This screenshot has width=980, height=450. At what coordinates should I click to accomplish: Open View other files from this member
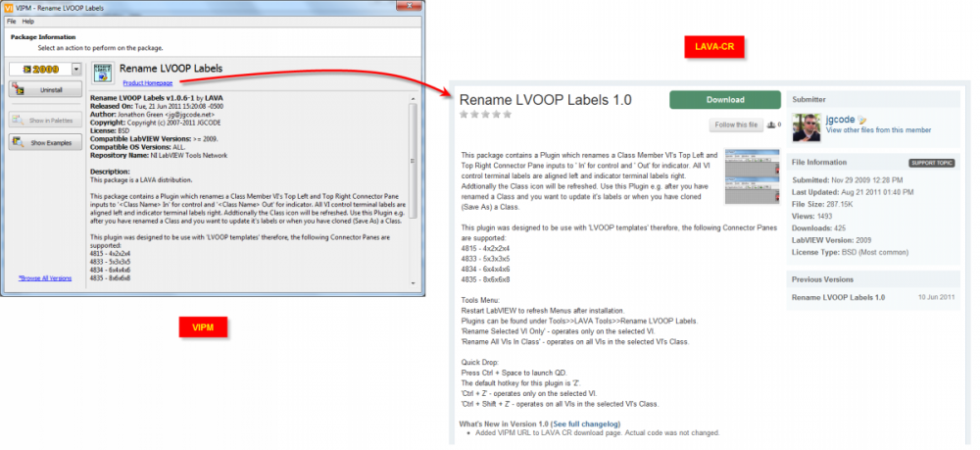(878, 130)
